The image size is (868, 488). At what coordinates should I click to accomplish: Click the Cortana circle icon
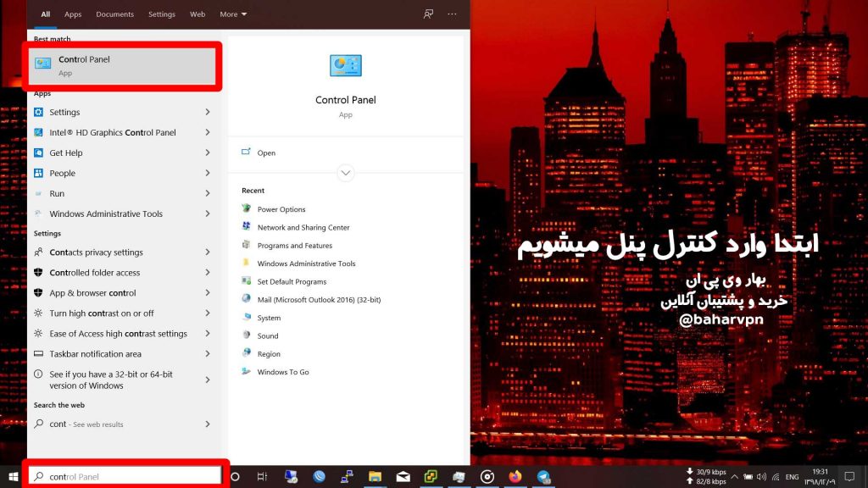[x=235, y=477]
